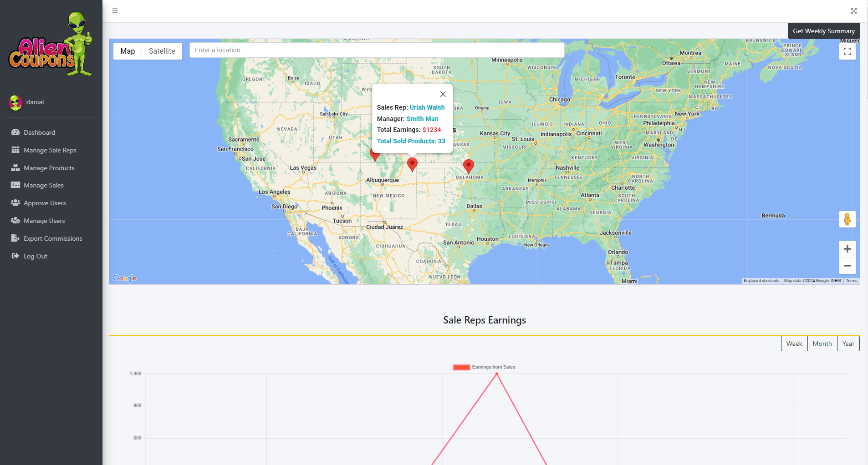The image size is (868, 465).
Task: Go to Export Commissions
Action: 53,238
